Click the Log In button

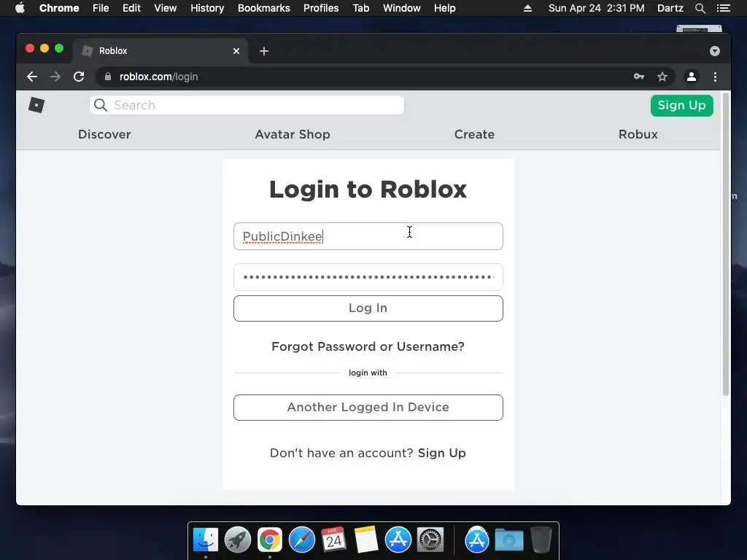(x=368, y=308)
